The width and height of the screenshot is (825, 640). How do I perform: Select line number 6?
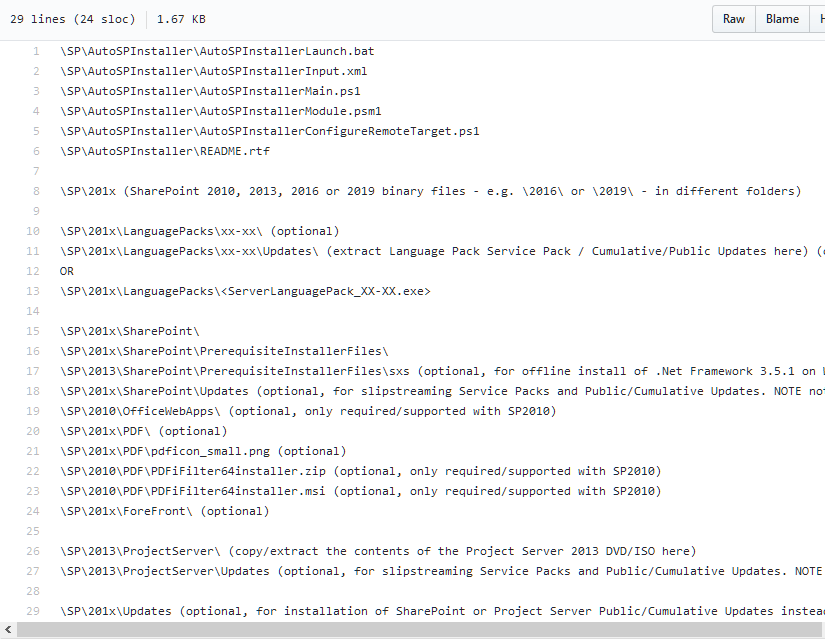point(36,151)
